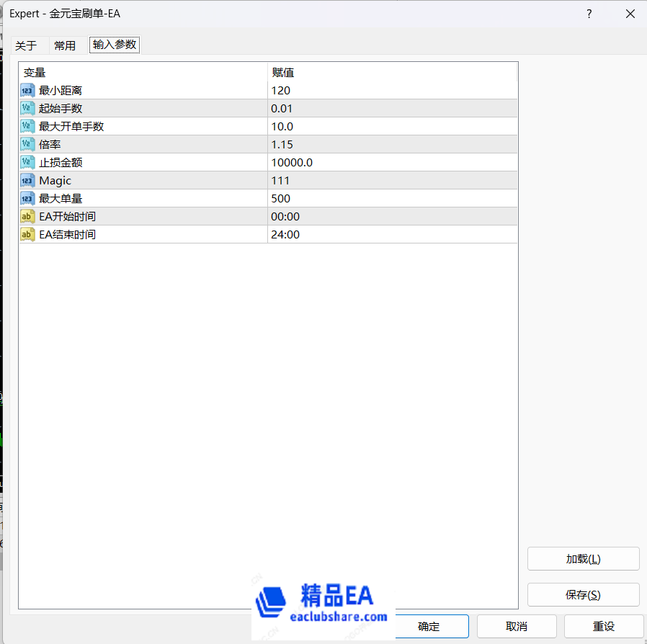The height and width of the screenshot is (644, 647).
Task: Switch to the 常用 tab
Action: (x=64, y=45)
